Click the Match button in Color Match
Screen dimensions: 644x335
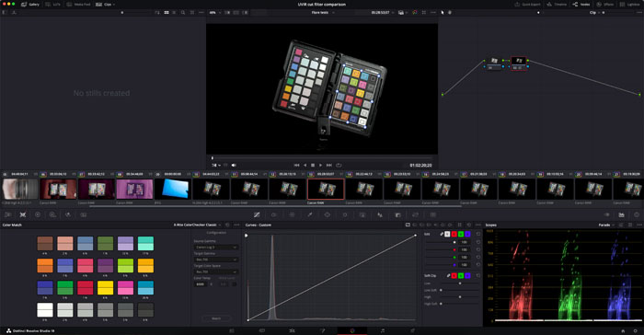pos(216,318)
